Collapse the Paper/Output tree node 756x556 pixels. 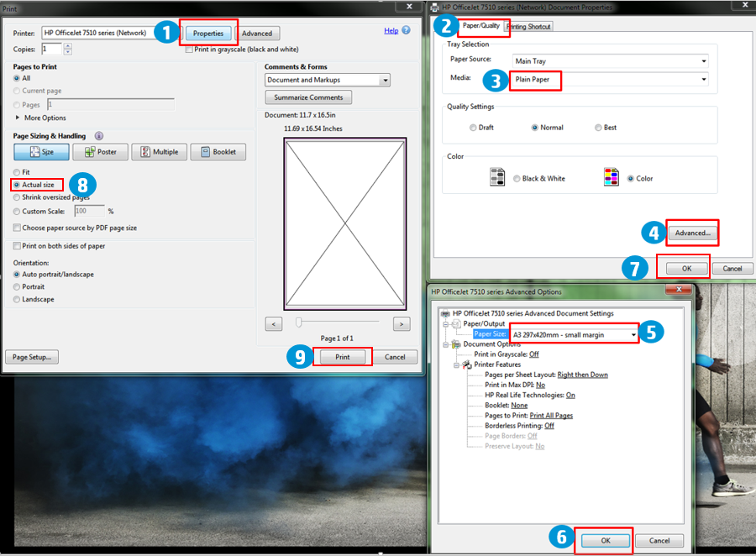coord(446,324)
